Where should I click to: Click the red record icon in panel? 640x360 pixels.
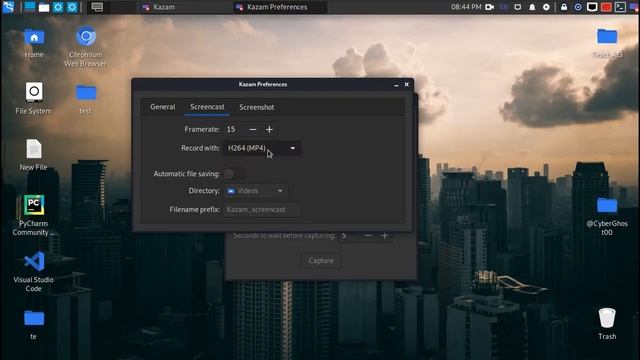click(x=606, y=7)
